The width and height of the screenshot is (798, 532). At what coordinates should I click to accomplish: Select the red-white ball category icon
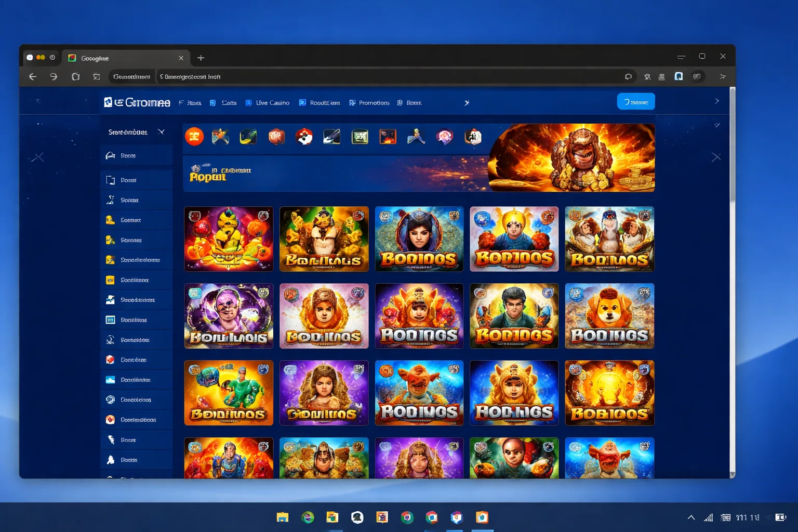[x=304, y=137]
